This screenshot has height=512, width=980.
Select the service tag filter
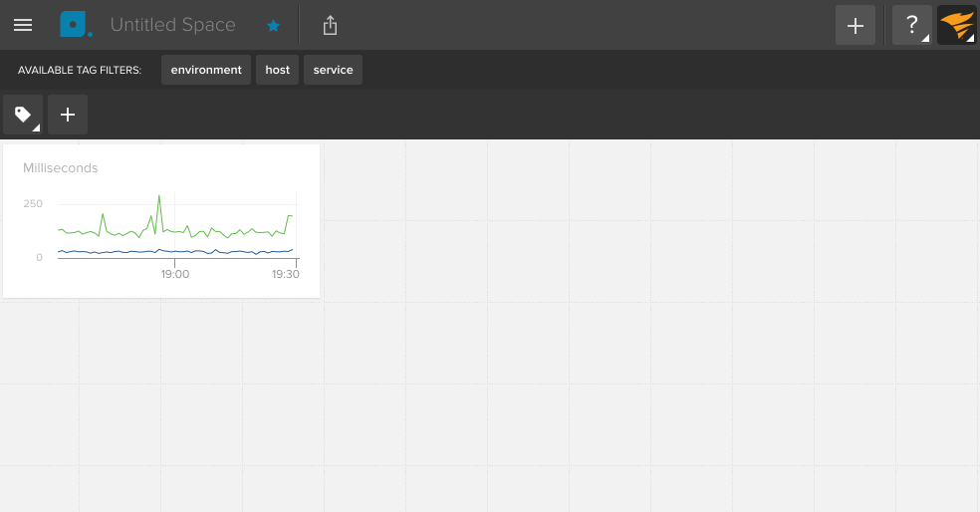(x=333, y=70)
